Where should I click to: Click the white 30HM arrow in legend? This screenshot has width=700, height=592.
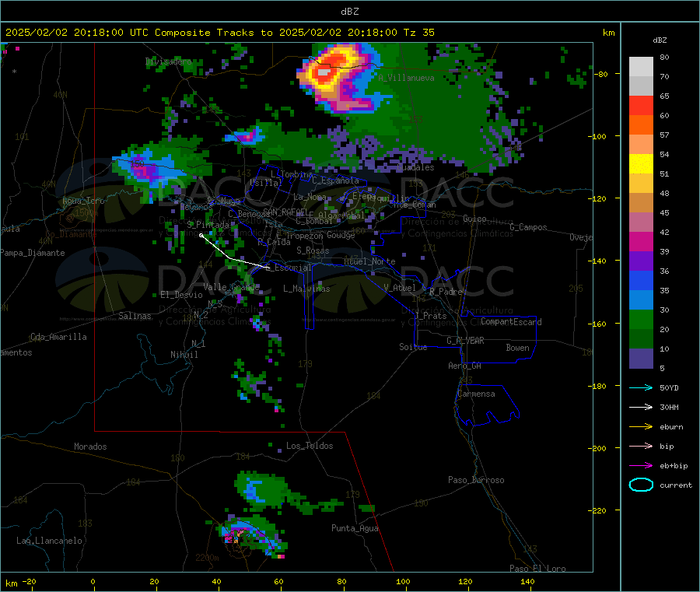click(641, 407)
